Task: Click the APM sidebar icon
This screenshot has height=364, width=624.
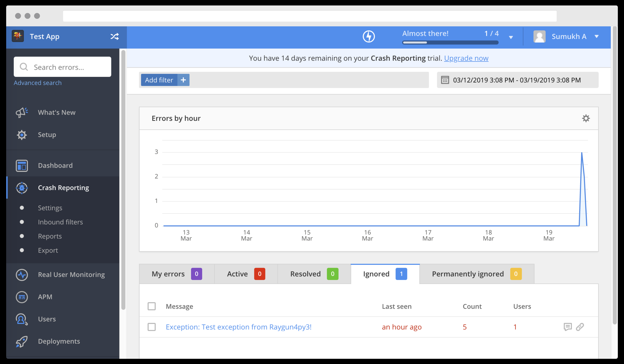Action: [22, 297]
